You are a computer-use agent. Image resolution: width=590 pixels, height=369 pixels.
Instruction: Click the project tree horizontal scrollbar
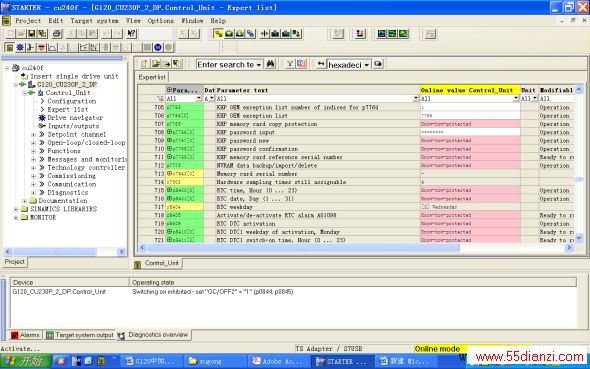[65, 252]
